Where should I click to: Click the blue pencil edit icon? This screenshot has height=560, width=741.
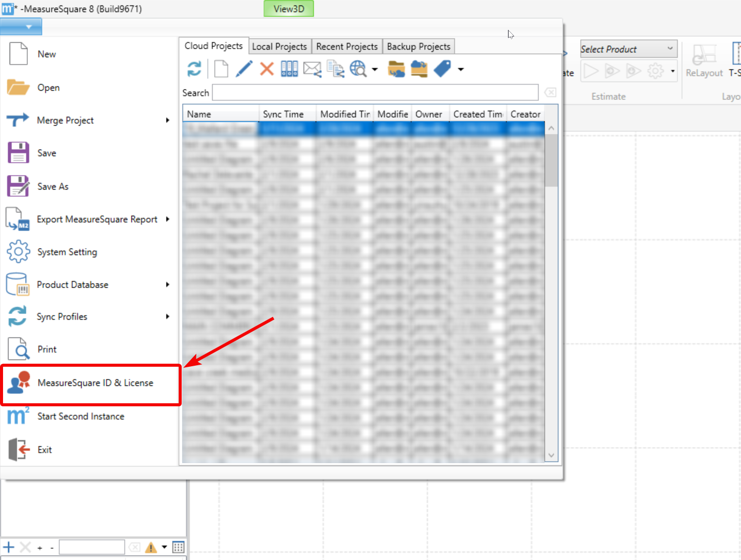tap(244, 68)
